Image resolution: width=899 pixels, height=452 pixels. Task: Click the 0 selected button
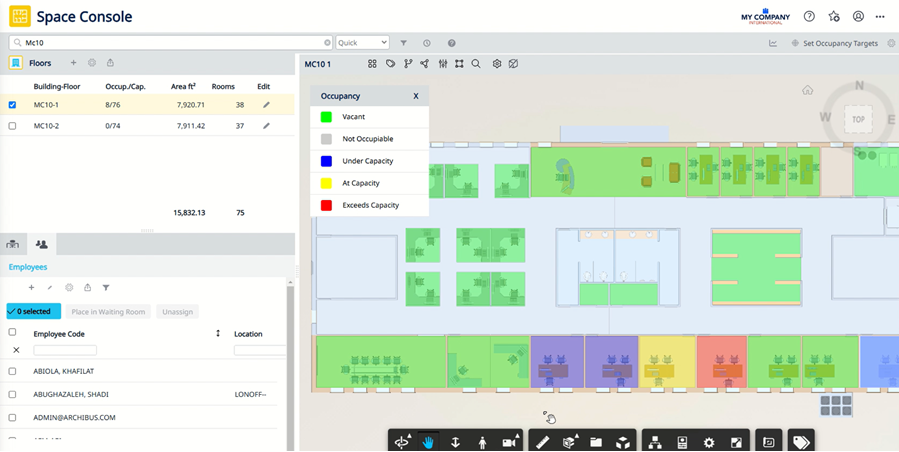(34, 311)
